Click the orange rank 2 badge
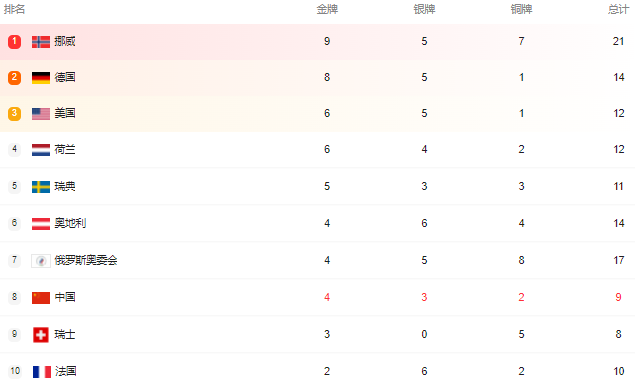This screenshot has height=388, width=635. (15, 78)
